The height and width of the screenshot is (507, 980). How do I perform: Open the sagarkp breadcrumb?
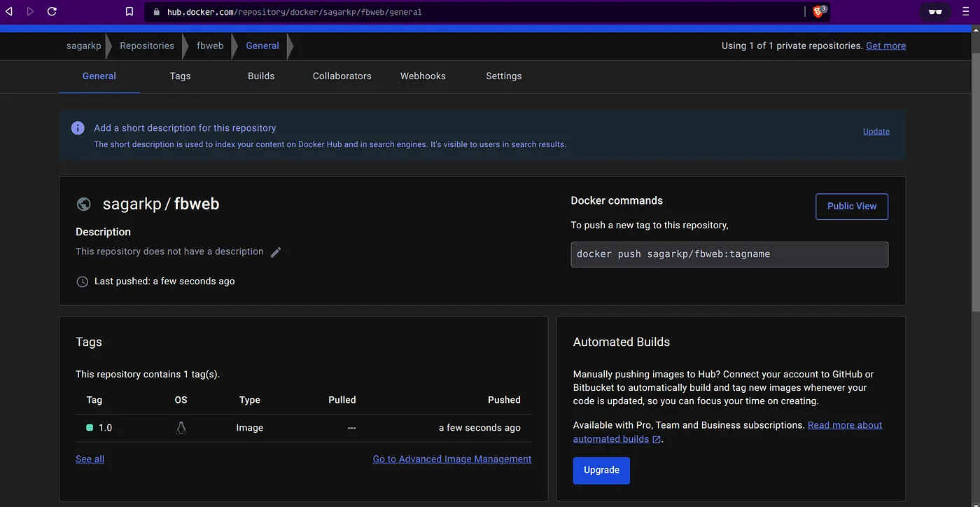(x=84, y=46)
